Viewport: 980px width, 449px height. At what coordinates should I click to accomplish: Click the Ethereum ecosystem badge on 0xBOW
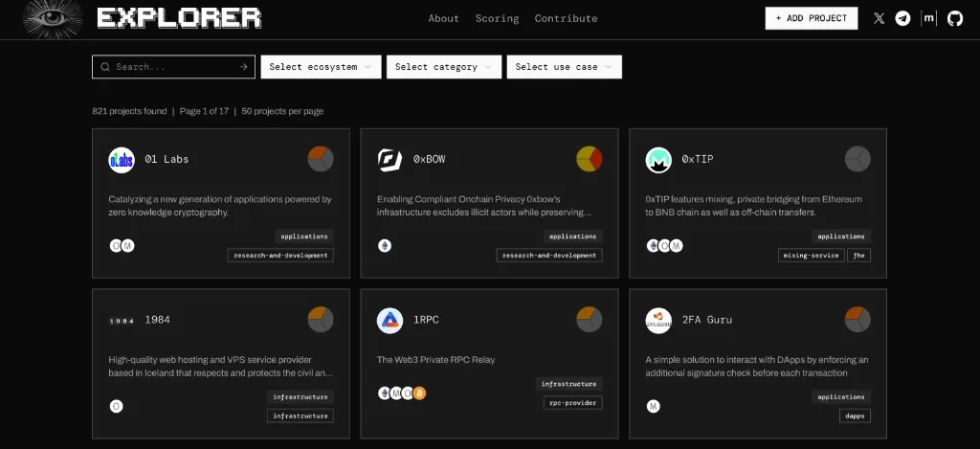click(x=385, y=246)
